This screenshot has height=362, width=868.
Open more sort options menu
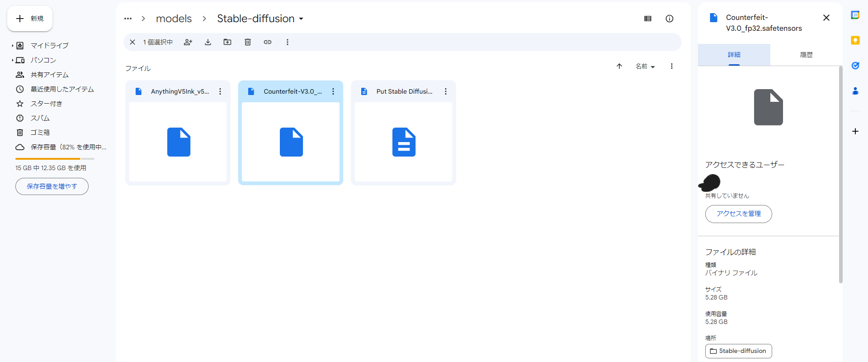(672, 66)
